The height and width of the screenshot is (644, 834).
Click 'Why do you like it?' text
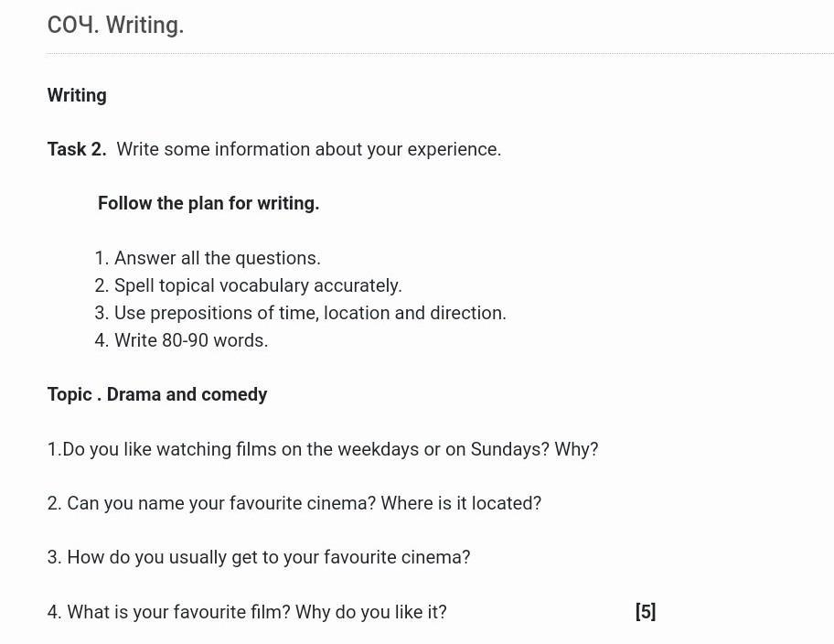(x=370, y=612)
